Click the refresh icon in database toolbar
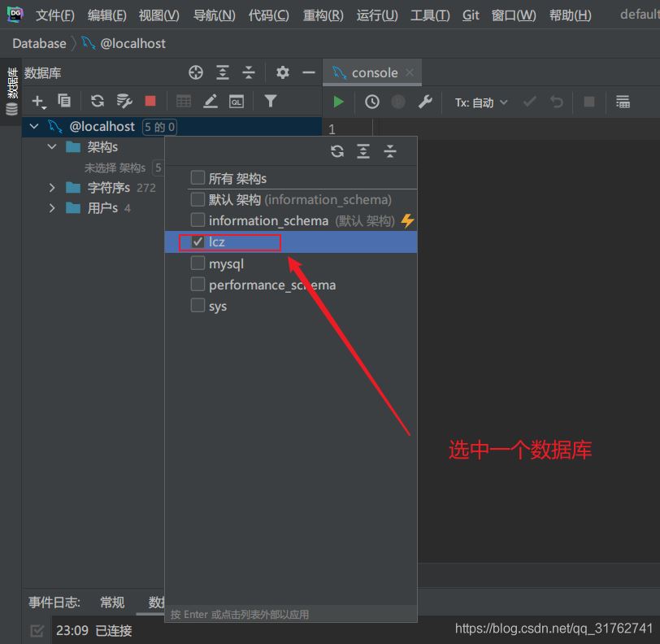The image size is (660, 644). click(98, 101)
